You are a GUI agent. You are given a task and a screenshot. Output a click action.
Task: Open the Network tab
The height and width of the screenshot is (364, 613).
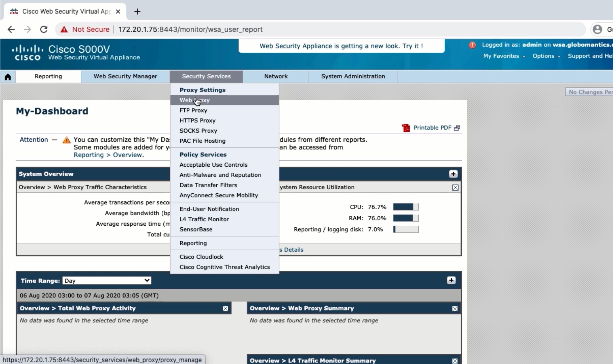[x=276, y=76]
